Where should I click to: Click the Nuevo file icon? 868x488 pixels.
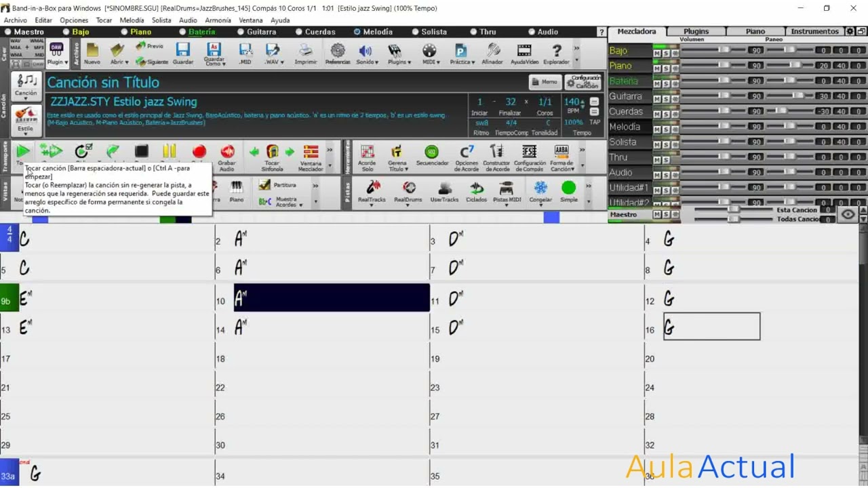coord(92,54)
